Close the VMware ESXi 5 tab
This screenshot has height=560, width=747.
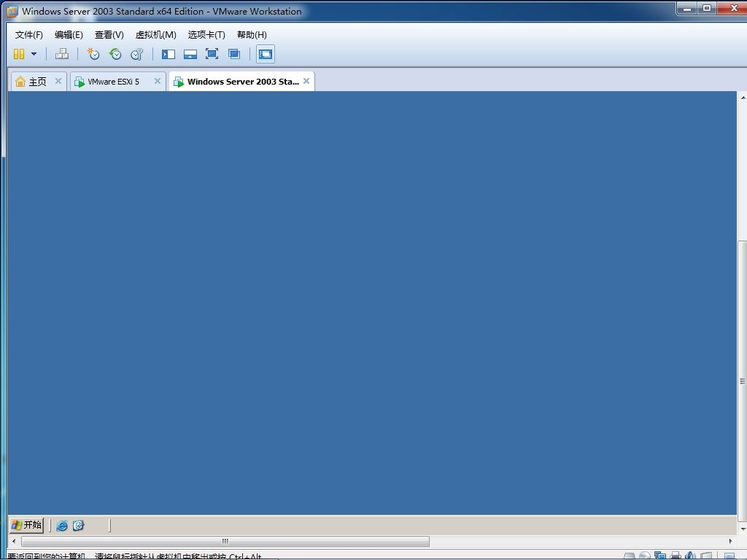[x=158, y=81]
